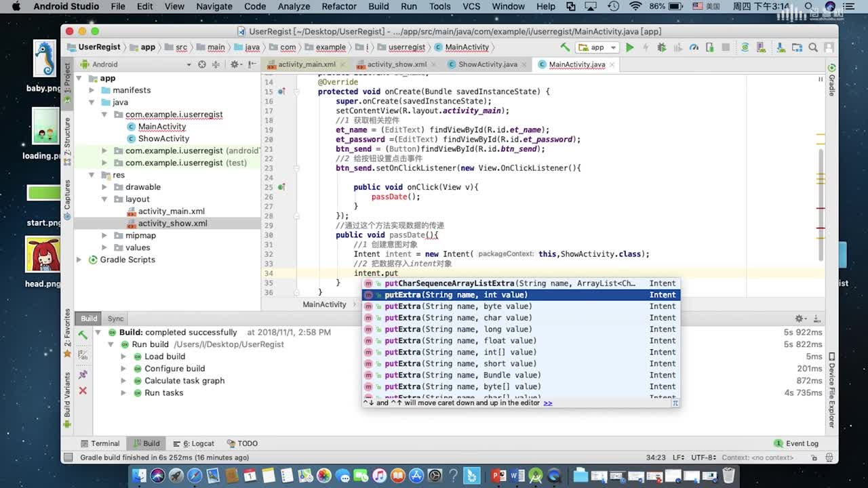Open the Analyze menu
The height and width of the screenshot is (488, 868).
pyautogui.click(x=294, y=6)
